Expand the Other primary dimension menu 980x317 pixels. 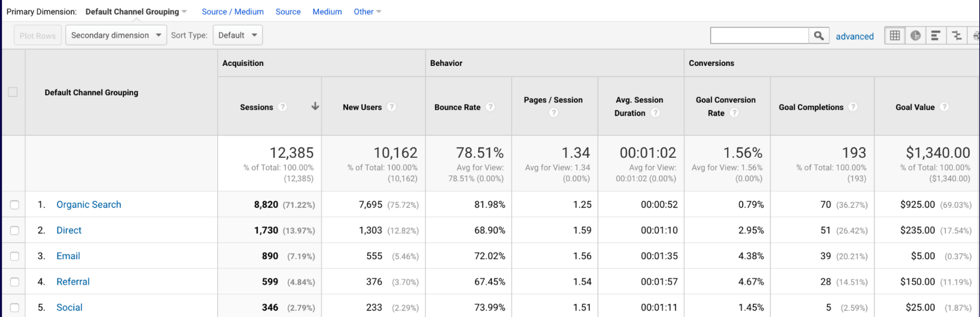pos(367,12)
